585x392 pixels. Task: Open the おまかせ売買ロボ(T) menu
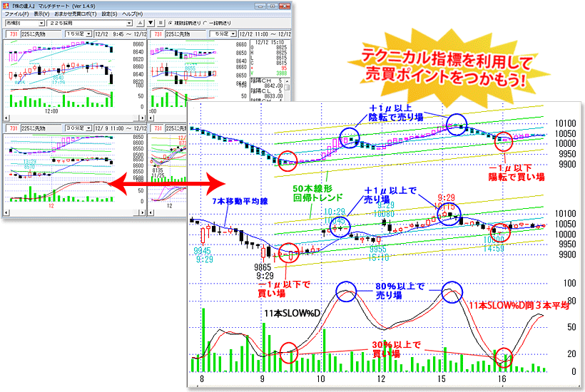pyautogui.click(x=76, y=14)
